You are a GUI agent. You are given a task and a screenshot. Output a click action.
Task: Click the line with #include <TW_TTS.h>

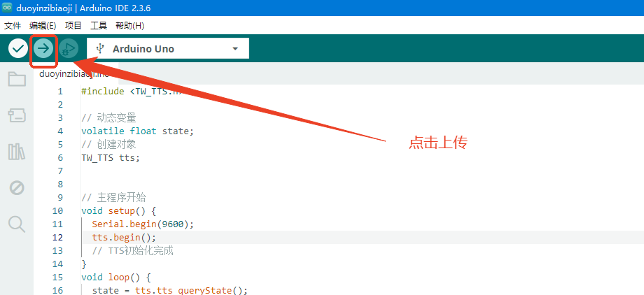coord(131,91)
